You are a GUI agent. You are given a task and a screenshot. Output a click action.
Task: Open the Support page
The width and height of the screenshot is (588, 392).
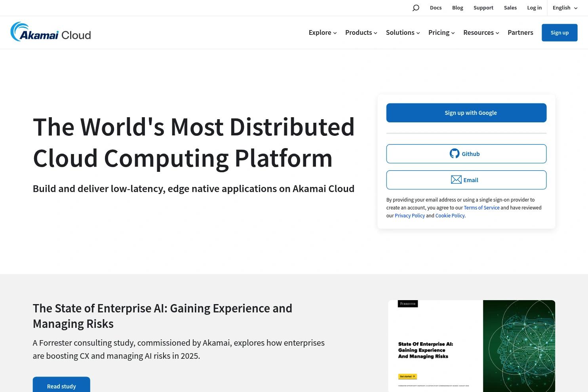[x=483, y=8]
